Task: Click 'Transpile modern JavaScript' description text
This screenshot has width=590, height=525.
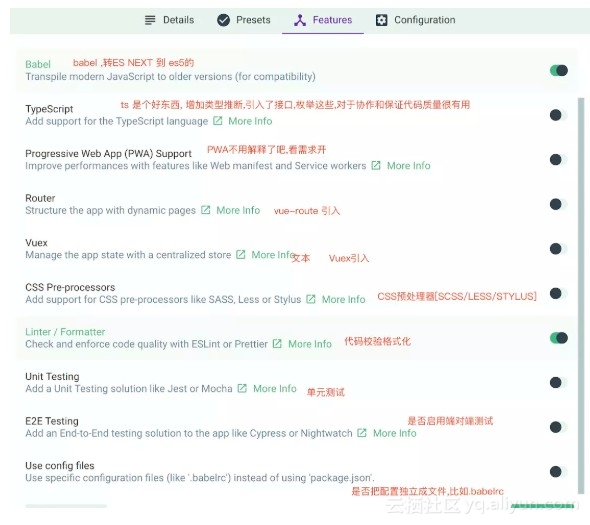Action: 170,76
